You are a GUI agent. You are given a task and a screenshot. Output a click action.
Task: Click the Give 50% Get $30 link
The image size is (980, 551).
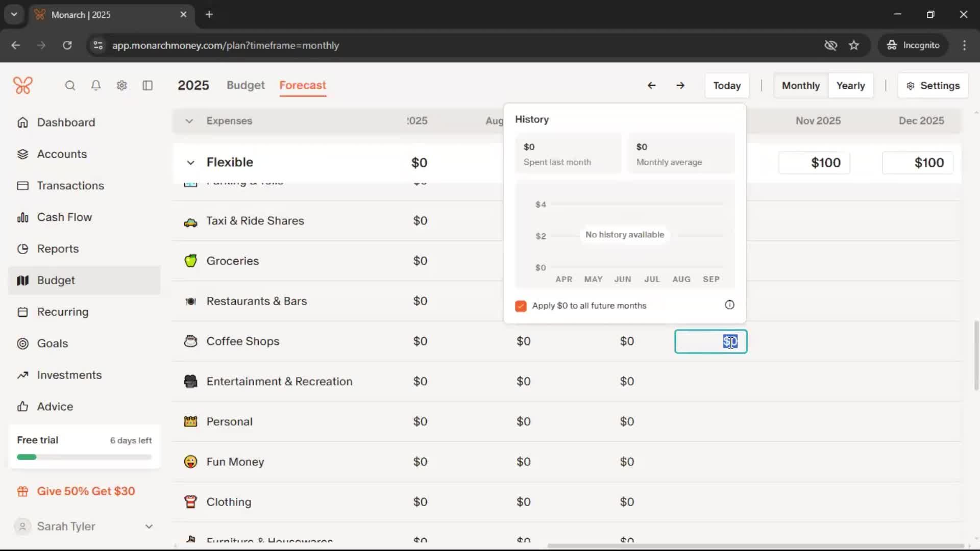click(x=86, y=491)
